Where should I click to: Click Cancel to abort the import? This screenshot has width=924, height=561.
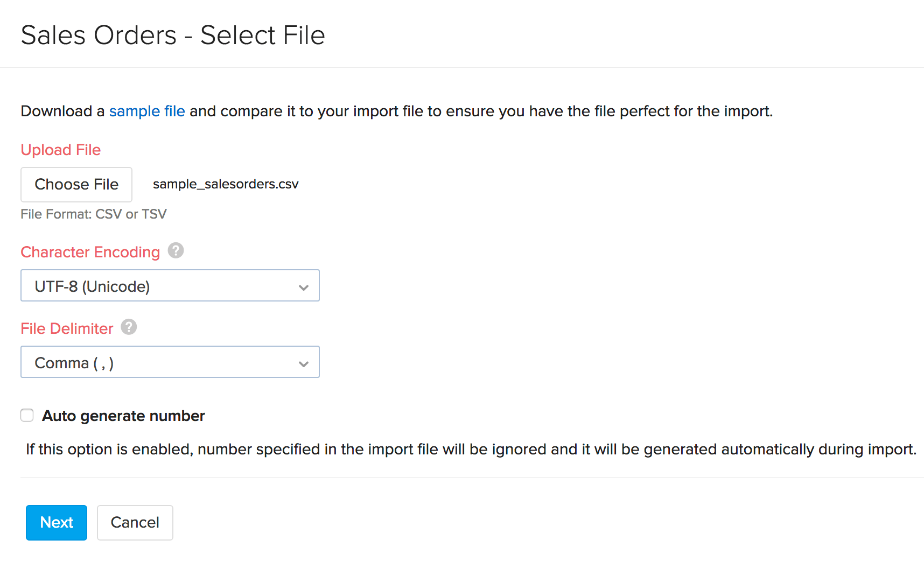(x=135, y=522)
